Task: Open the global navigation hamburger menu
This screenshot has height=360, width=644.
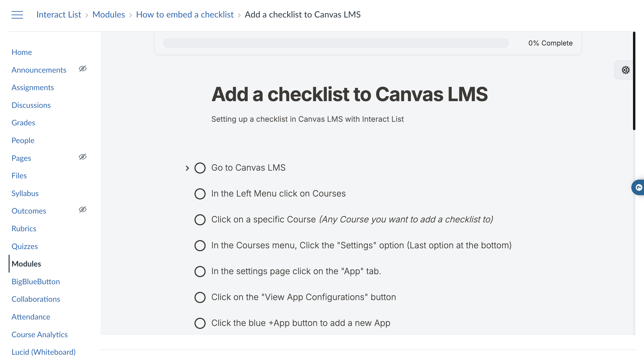Action: point(17,15)
